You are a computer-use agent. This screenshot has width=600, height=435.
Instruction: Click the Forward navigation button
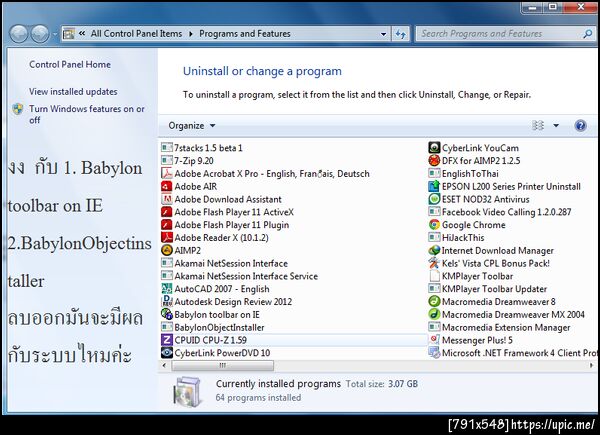[40, 34]
